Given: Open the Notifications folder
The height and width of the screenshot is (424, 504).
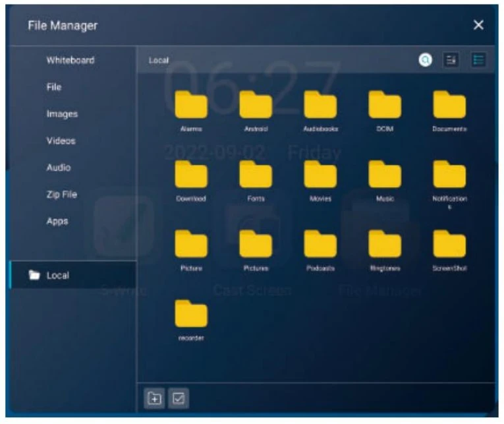Looking at the screenshot, I should [449, 175].
